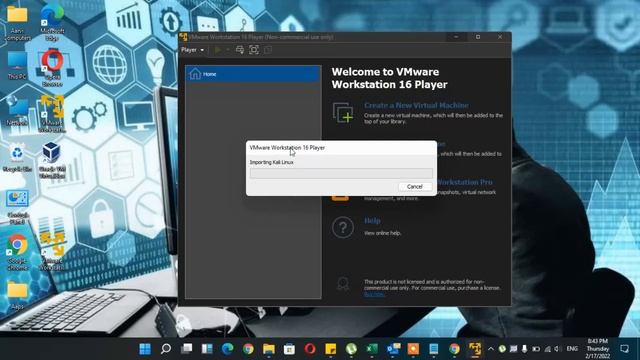Click the VMware logo in the title bar
This screenshot has width=640, height=360.
tap(183, 37)
